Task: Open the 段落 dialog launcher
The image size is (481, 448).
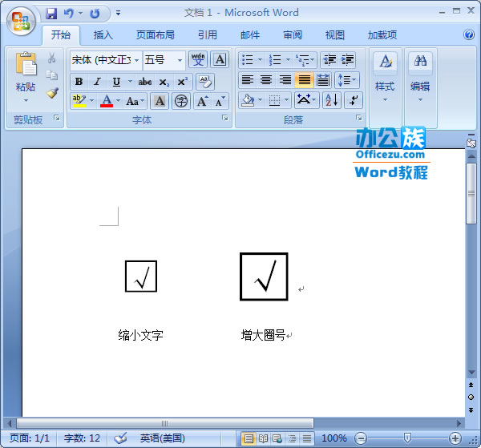Action: (x=358, y=118)
